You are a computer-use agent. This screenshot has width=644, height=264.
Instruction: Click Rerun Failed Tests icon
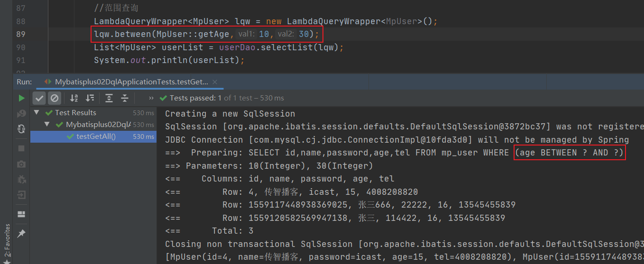coord(21,114)
